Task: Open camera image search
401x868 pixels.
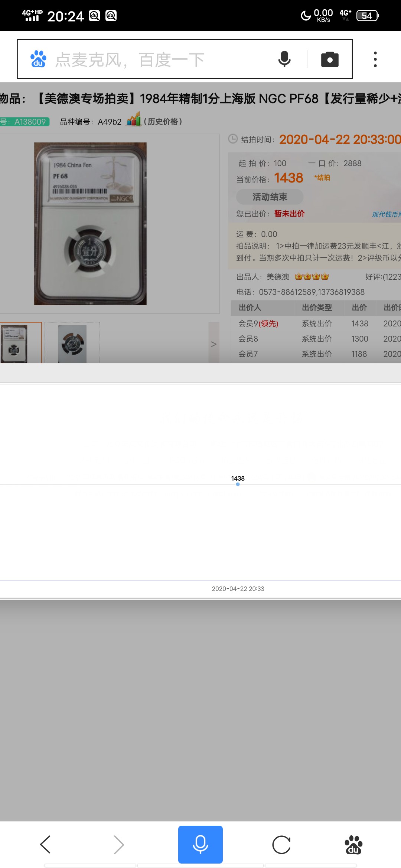Action: pos(330,59)
